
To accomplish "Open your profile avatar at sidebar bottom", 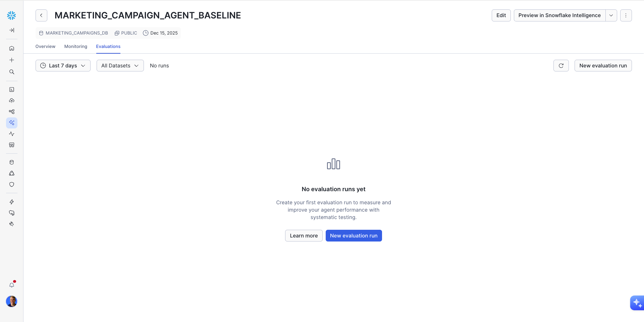I will pos(12,301).
